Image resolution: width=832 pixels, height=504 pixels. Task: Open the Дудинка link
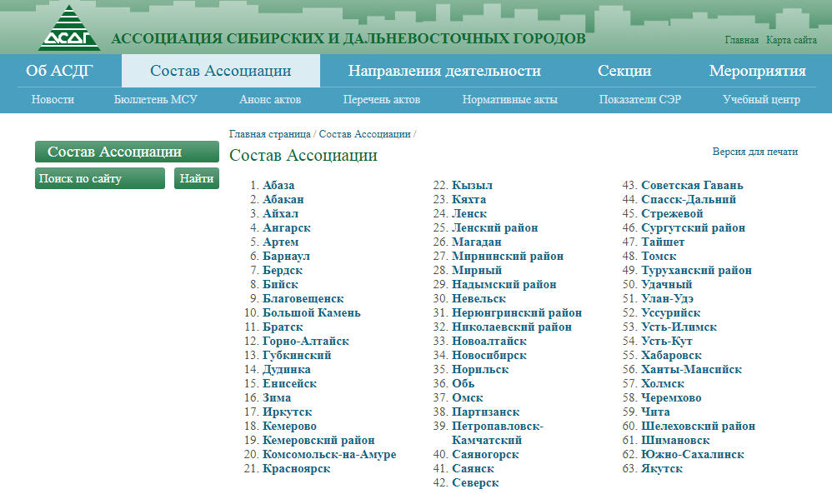pyautogui.click(x=287, y=369)
